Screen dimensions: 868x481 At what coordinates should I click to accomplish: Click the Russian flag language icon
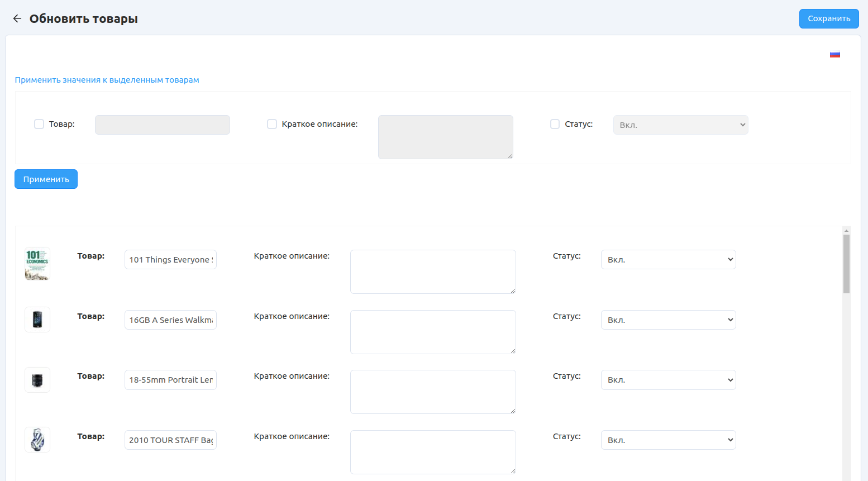click(x=834, y=54)
